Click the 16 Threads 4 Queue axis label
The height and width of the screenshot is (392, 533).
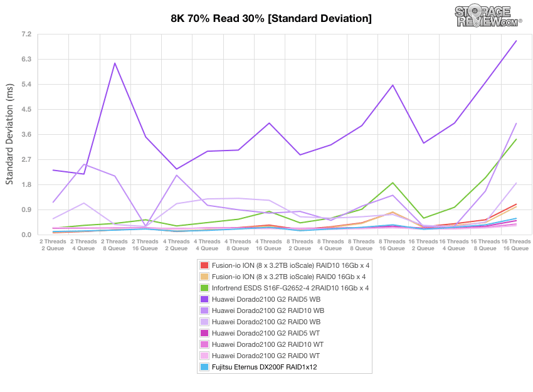454,245
